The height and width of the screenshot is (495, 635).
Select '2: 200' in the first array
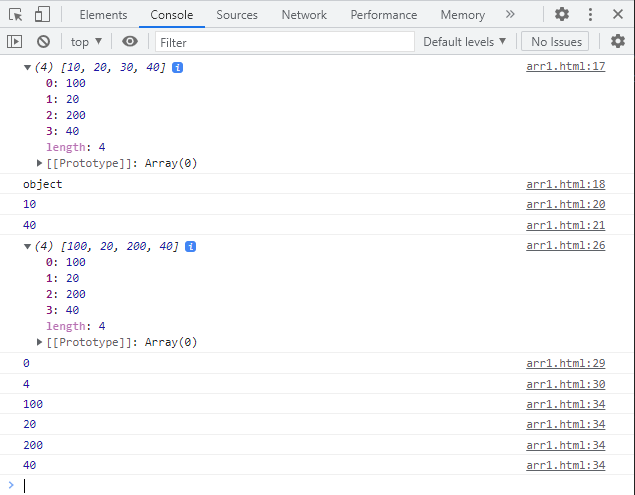tap(66, 115)
